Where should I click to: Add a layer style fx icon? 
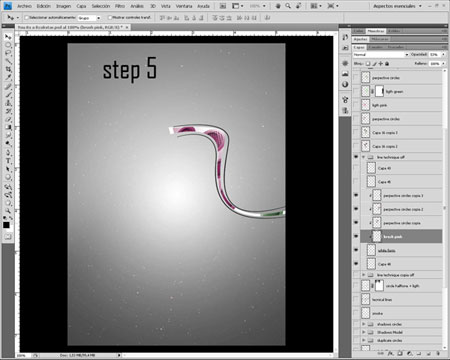pos(390,353)
